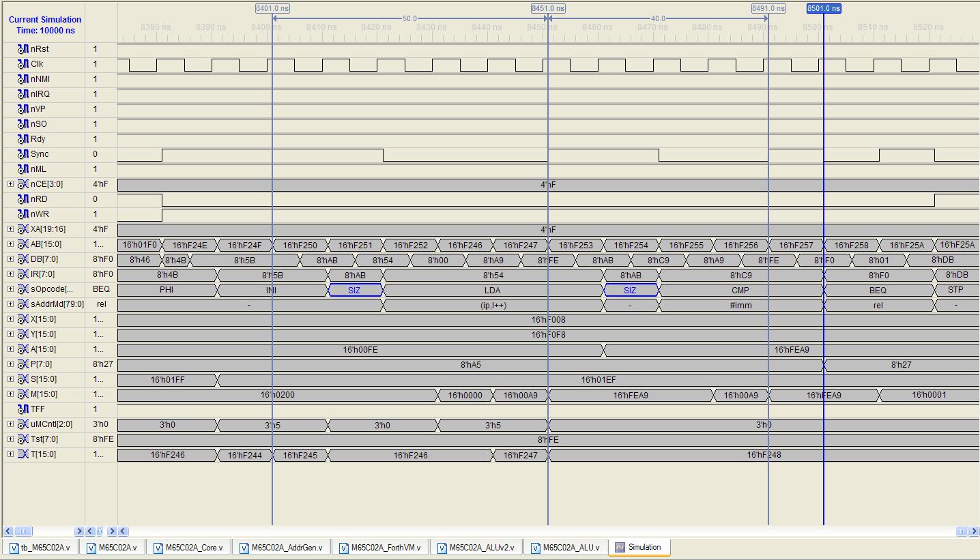Viewport: 980px width, 560px height.
Task: Click the Simulation tab waveform icon
Action: [620, 547]
